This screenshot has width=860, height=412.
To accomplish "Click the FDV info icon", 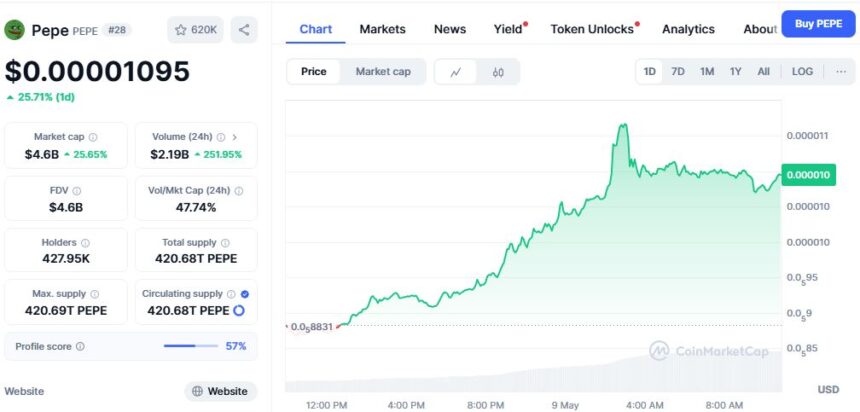I will [77, 190].
